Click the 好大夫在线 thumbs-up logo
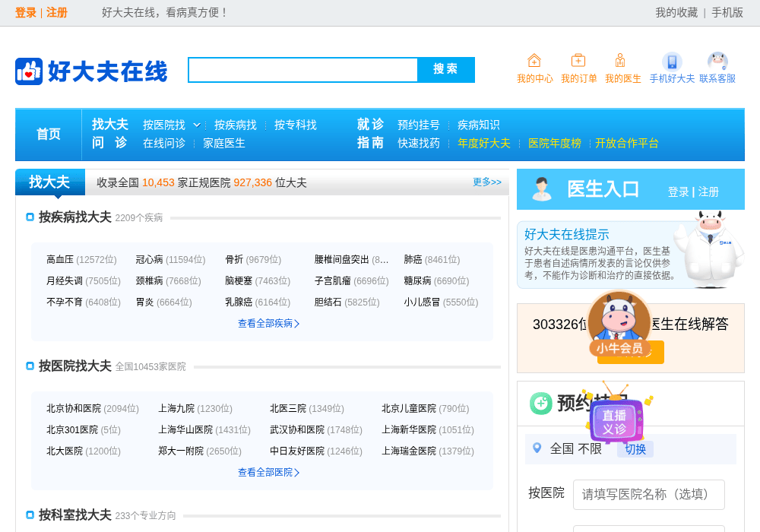 coord(29,71)
